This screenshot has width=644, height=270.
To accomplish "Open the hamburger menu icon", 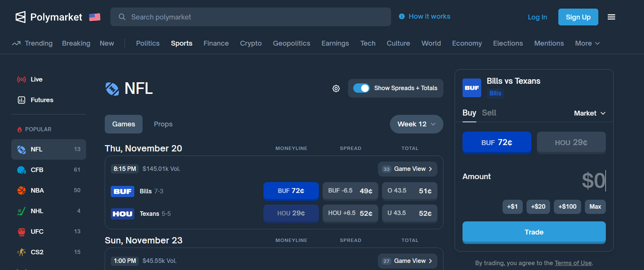I will tap(611, 17).
